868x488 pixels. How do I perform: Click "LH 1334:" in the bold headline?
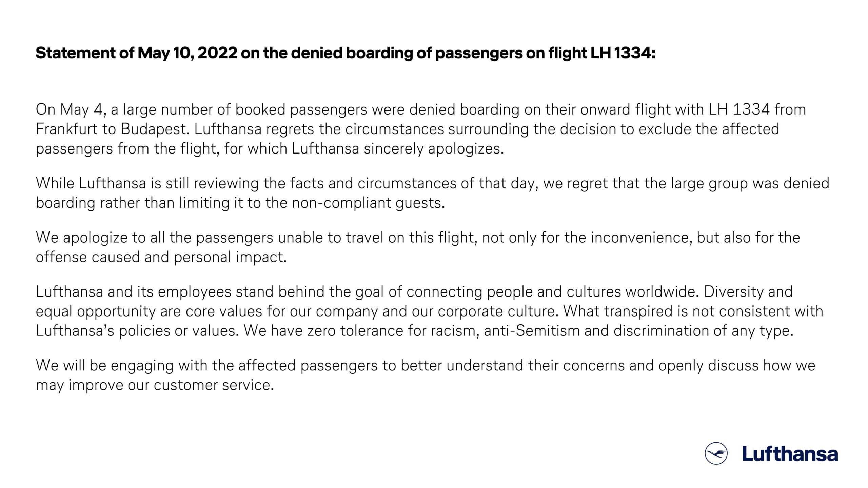pos(623,53)
